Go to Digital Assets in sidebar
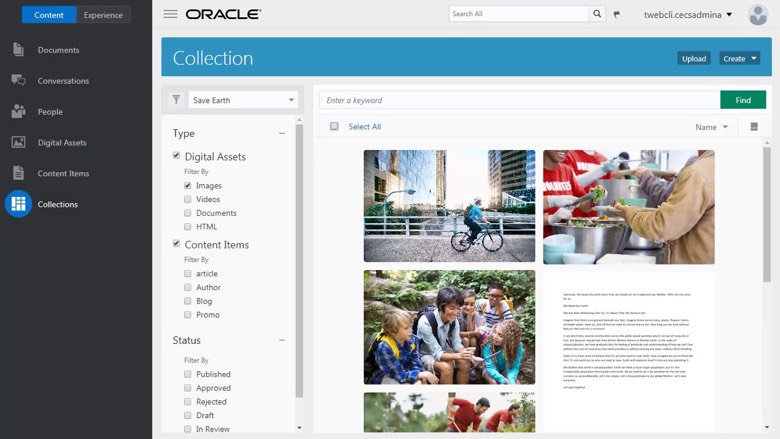This screenshot has height=439, width=780. click(62, 143)
